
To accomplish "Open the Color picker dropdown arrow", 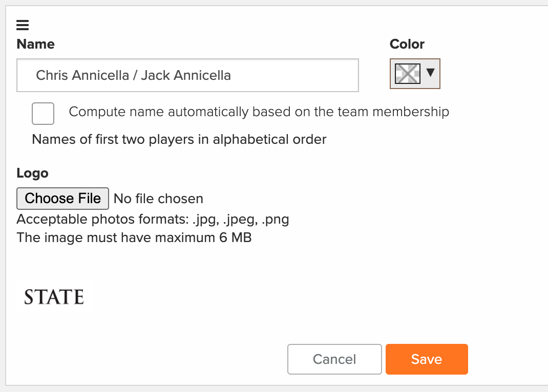I will tap(431, 73).
